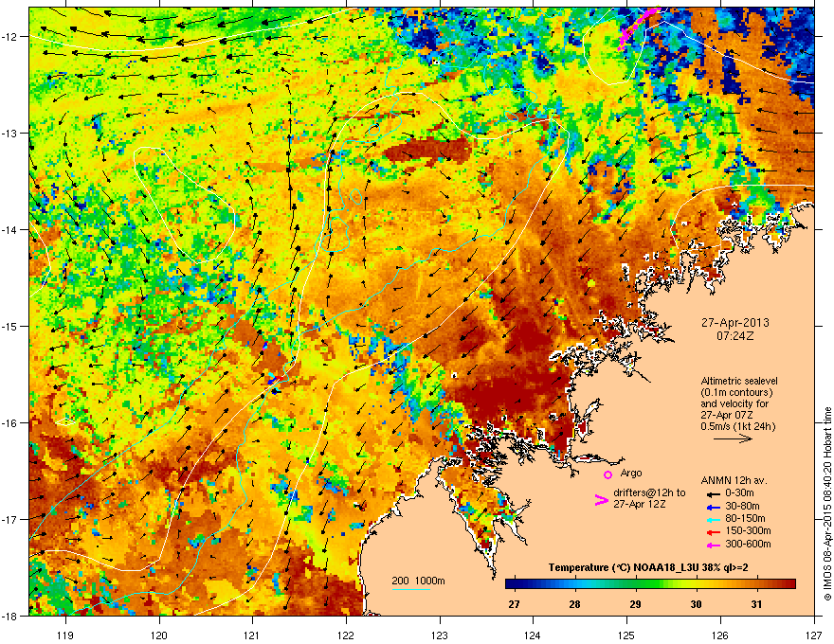Click longitude axis label 123
The width and height of the screenshot is (834, 644).
point(440,635)
